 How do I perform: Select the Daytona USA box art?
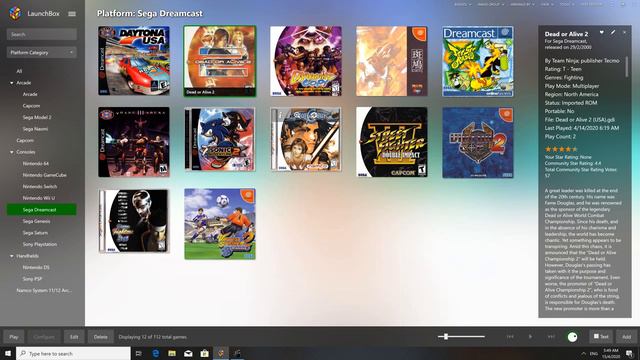[134, 61]
